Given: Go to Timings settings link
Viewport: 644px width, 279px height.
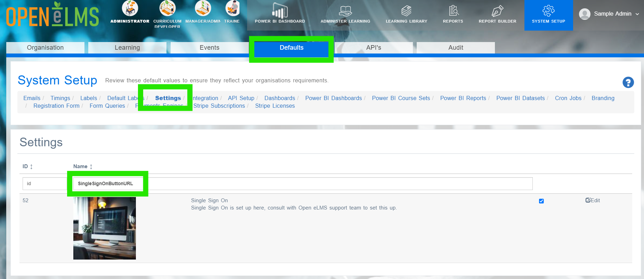Looking at the screenshot, I should [60, 98].
